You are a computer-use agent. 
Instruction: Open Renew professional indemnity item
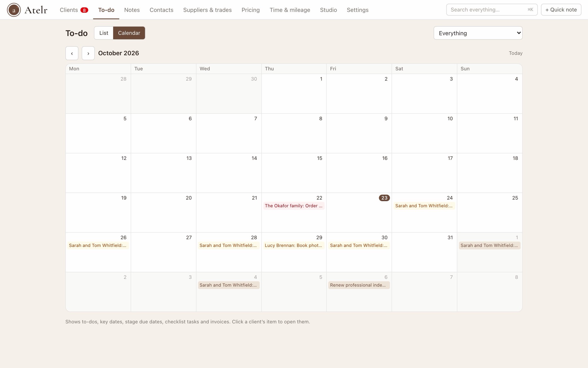coord(359,285)
